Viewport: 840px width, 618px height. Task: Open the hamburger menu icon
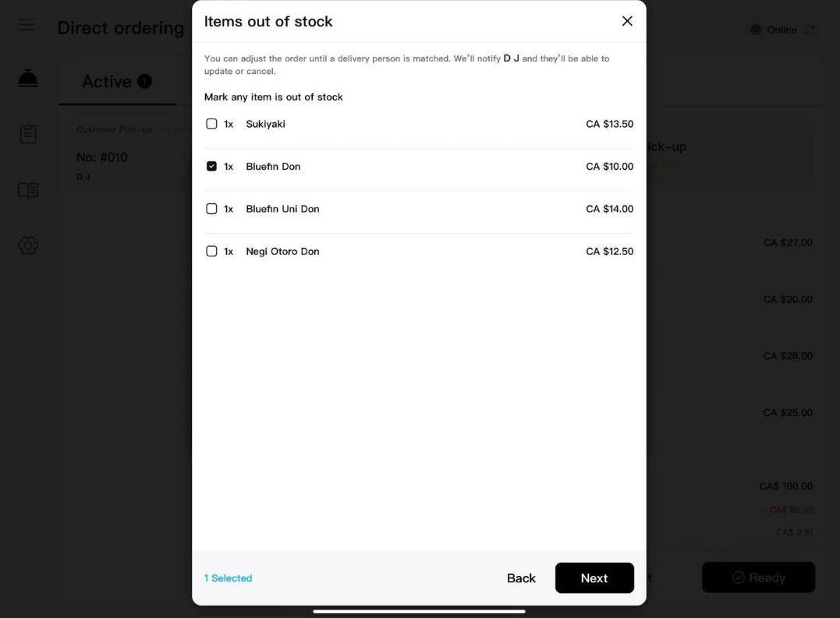pyautogui.click(x=27, y=25)
